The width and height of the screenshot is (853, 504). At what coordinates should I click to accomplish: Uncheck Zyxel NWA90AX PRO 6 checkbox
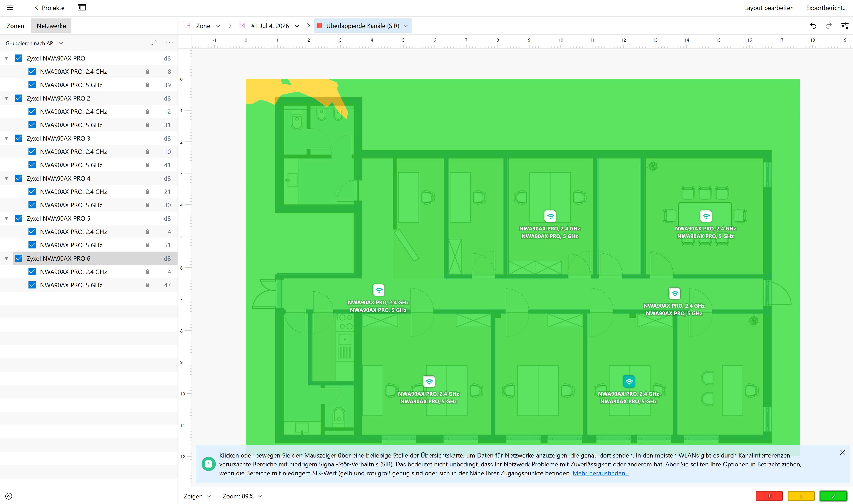click(19, 258)
